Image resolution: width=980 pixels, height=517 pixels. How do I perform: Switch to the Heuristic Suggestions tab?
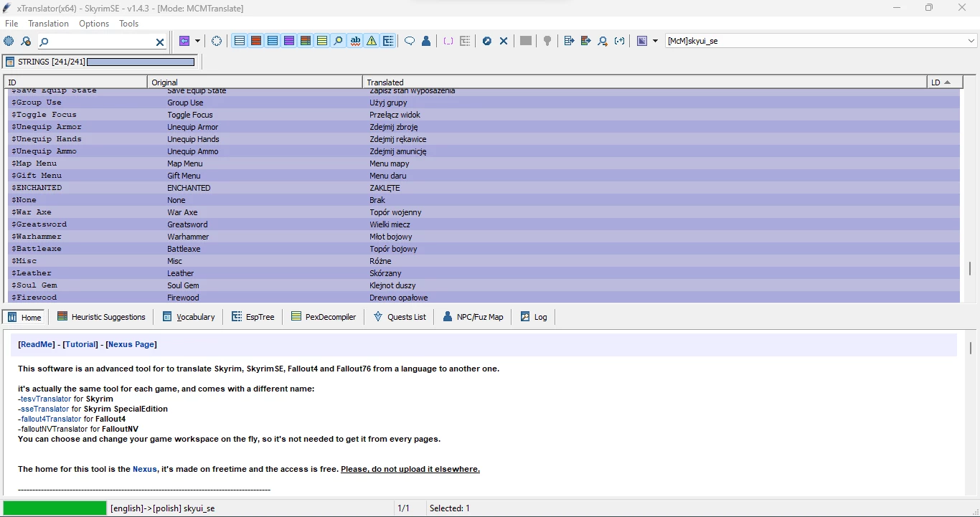[x=101, y=317]
